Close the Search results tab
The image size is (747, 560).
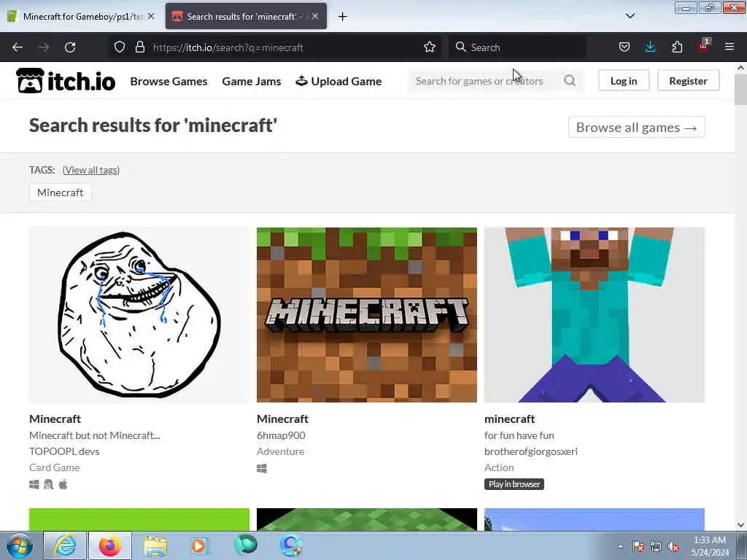point(315,16)
